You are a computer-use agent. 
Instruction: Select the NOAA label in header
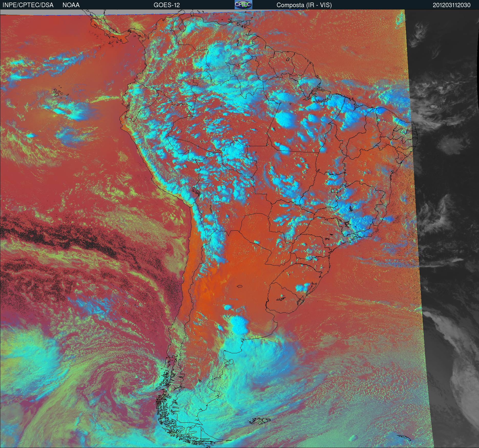(71, 5)
